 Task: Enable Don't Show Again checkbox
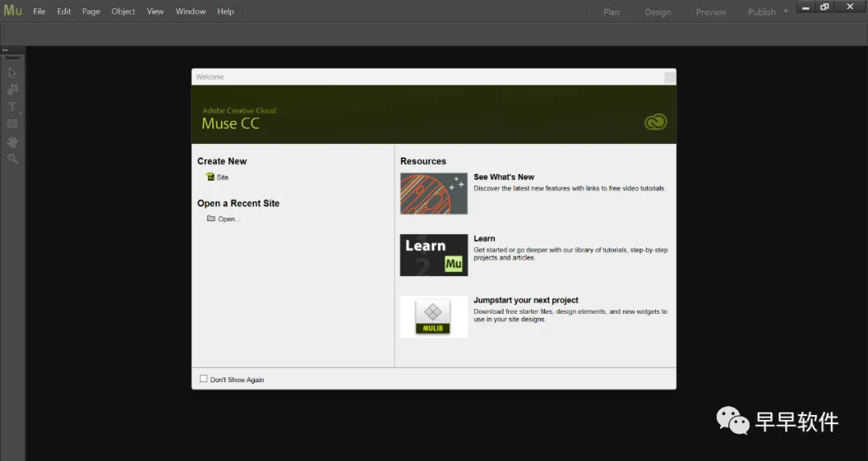coord(203,378)
